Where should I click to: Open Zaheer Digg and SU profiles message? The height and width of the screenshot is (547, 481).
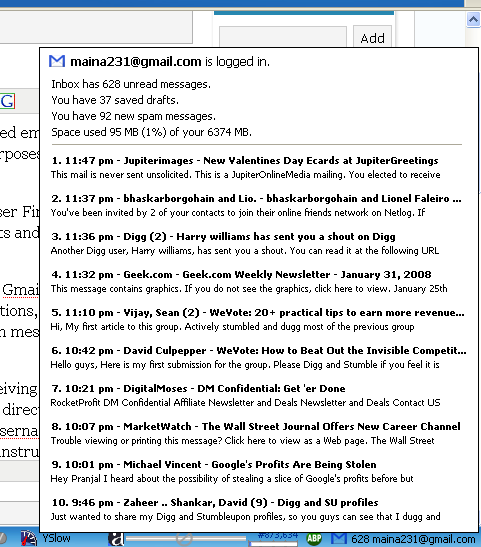[x=215, y=503]
